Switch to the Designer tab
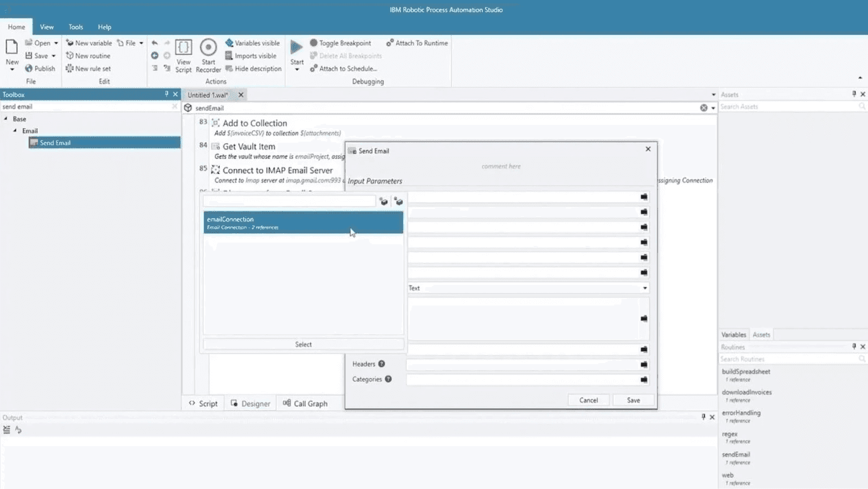 tap(250, 403)
